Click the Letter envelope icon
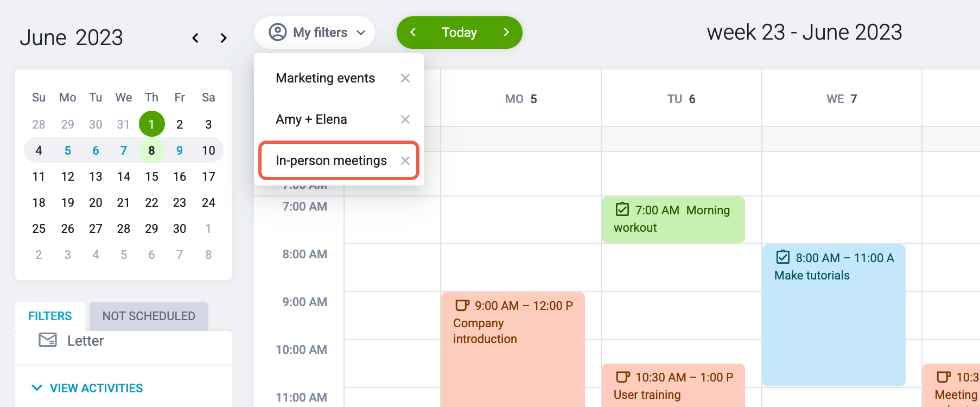Viewport: 980px width, 407px height. [48, 340]
